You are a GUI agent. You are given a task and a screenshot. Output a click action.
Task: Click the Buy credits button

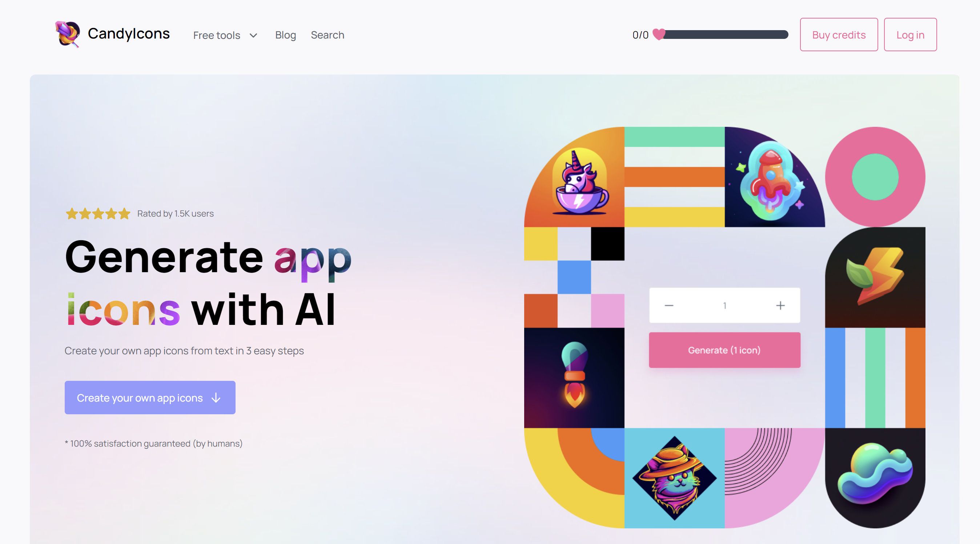(x=839, y=34)
